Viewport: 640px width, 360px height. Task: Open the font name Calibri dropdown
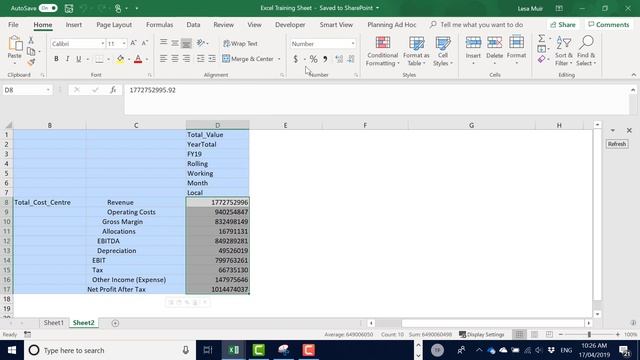click(x=103, y=44)
